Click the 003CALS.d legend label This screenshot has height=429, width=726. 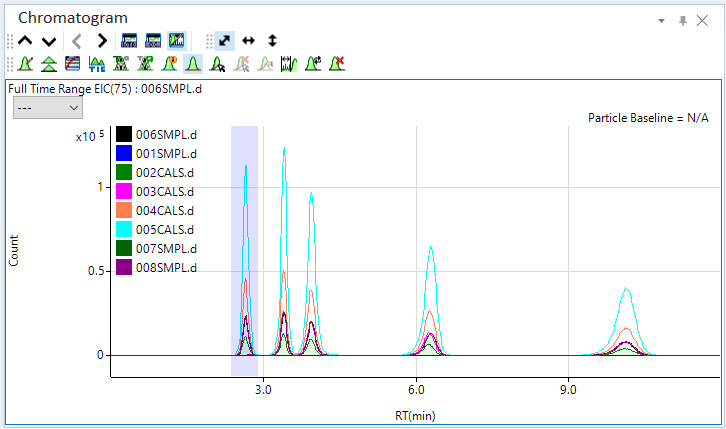[x=165, y=192]
